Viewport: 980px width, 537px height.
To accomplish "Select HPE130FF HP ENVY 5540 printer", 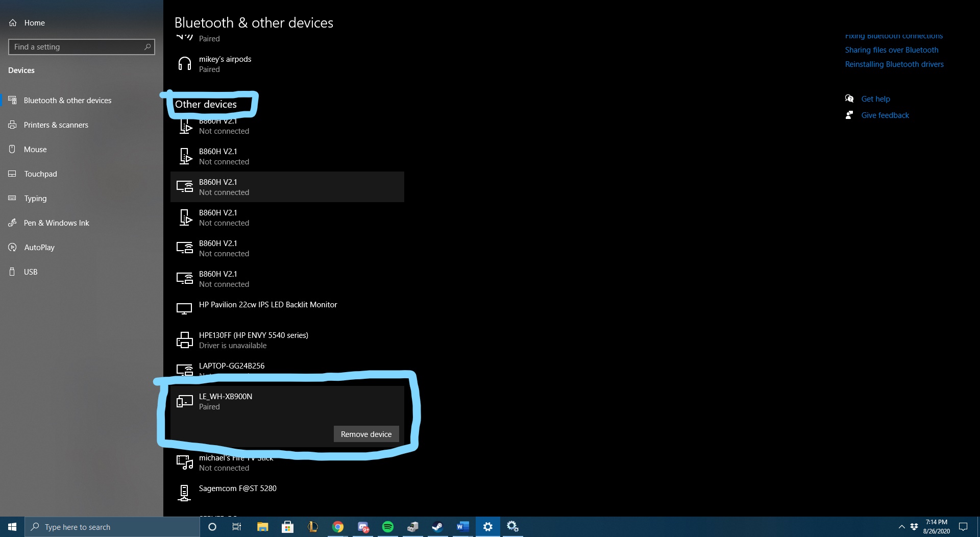I will 287,340.
